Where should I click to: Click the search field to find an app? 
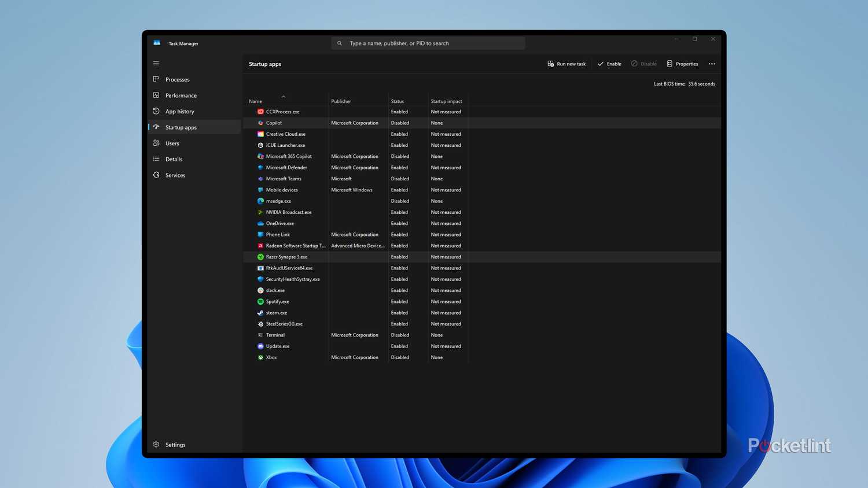tap(428, 43)
